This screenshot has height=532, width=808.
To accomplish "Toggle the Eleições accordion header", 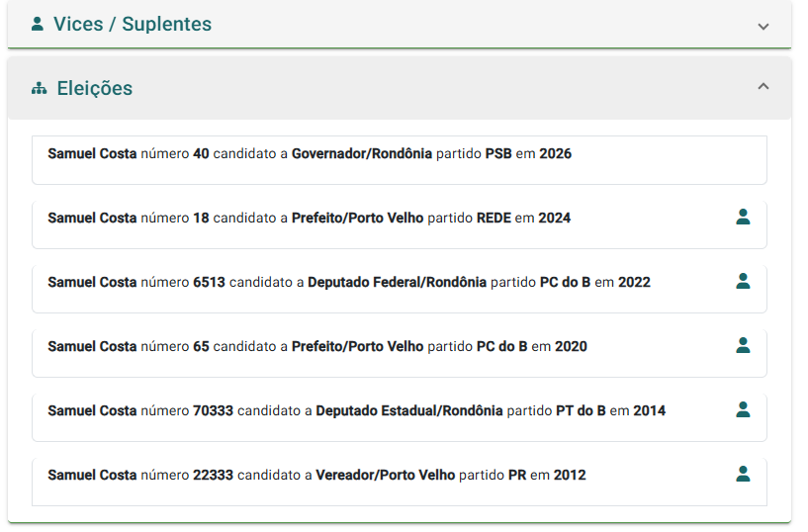I will tap(400, 88).
